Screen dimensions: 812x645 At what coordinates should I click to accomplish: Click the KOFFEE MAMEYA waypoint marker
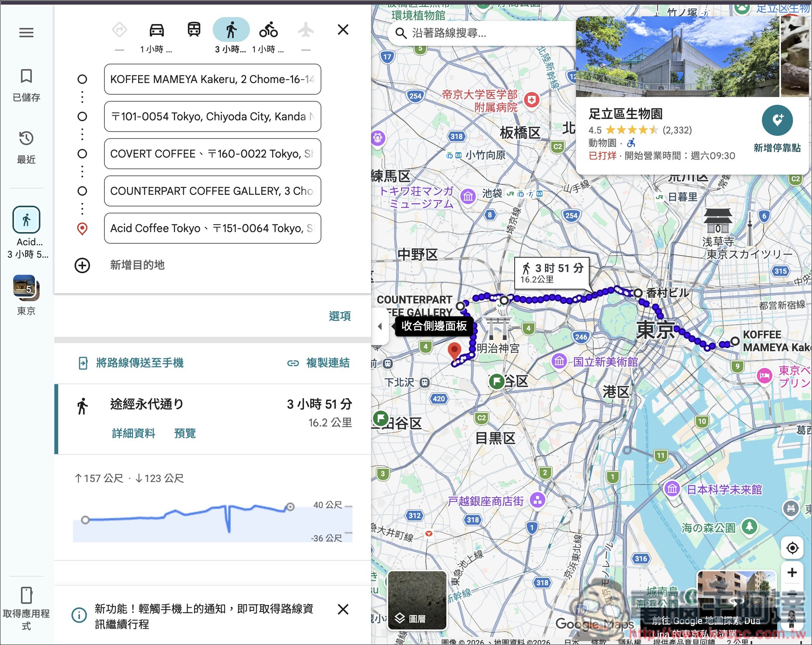click(x=735, y=341)
